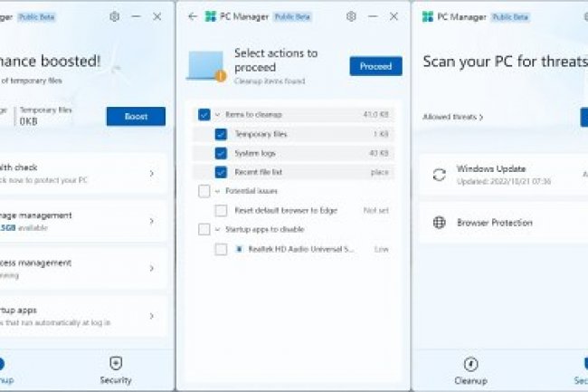588x392 pixels.
Task: Click the 'Temporary files' row label
Action: point(261,134)
